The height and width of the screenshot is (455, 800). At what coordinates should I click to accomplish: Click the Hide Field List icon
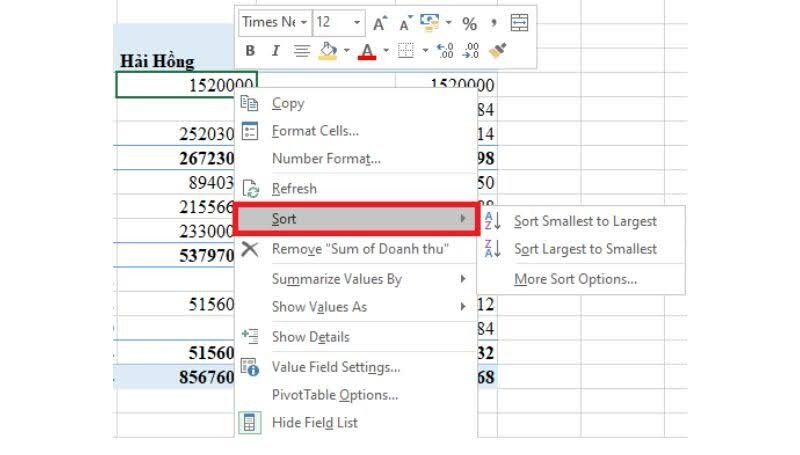click(249, 423)
